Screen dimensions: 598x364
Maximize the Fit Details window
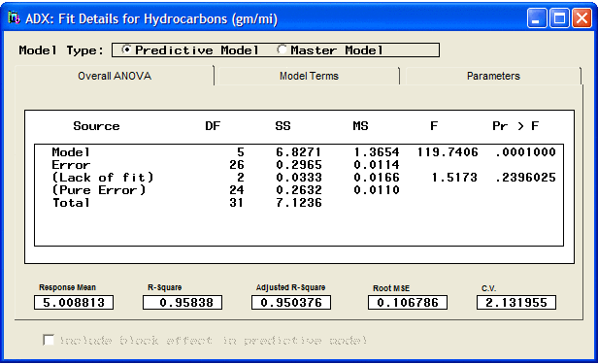click(x=559, y=18)
